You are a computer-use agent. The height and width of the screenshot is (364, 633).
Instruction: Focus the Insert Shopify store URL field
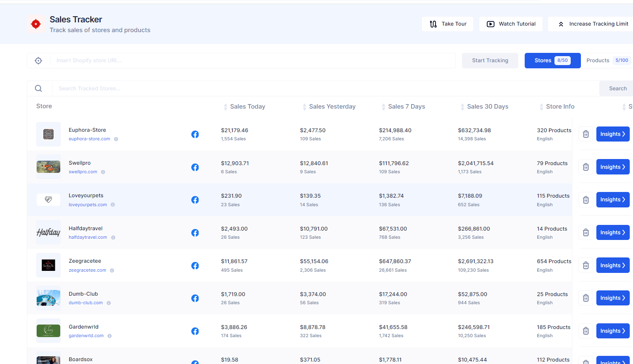253,61
